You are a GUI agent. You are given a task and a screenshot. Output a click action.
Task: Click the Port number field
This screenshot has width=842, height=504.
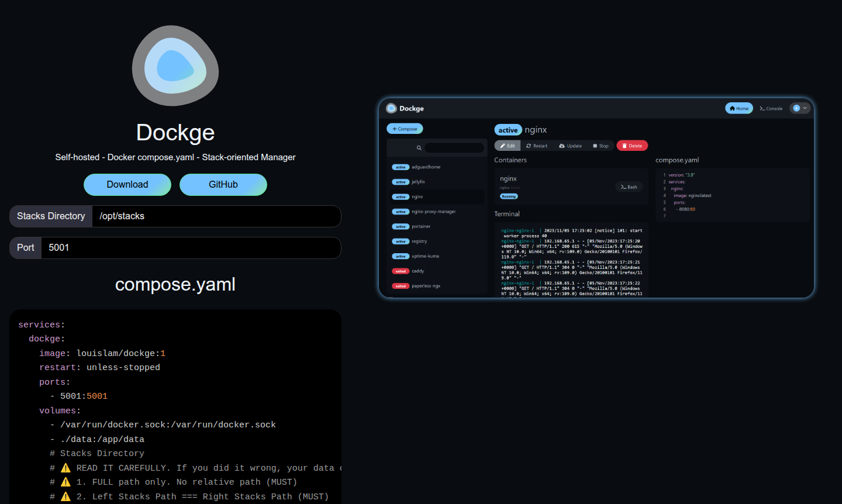click(x=191, y=248)
